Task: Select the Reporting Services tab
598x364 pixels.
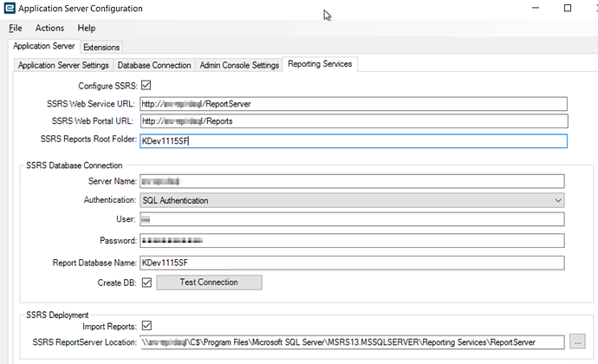Action: coord(320,64)
